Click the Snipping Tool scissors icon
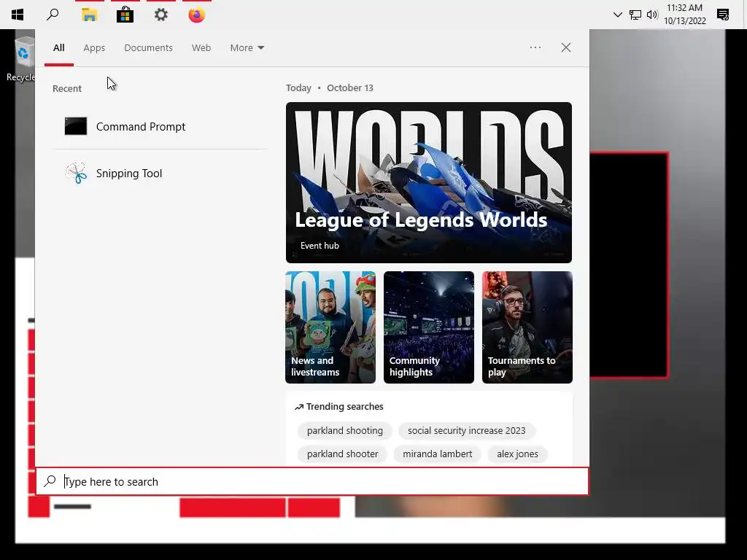The height and width of the screenshot is (560, 747). coord(76,173)
